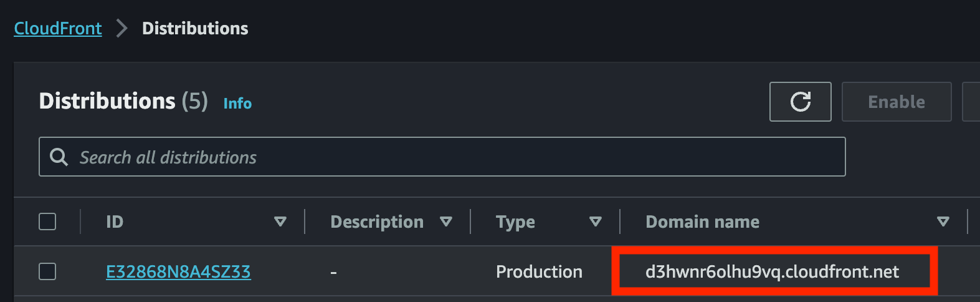Screen dimensions: 980x302
Task: Click the Distributions breadcrumb item
Action: [x=195, y=29]
